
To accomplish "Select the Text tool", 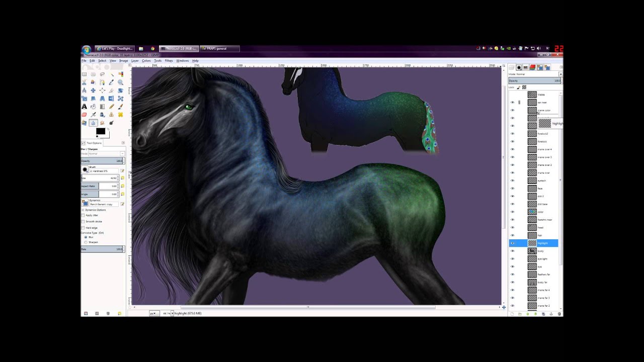I will pyautogui.click(x=84, y=107).
